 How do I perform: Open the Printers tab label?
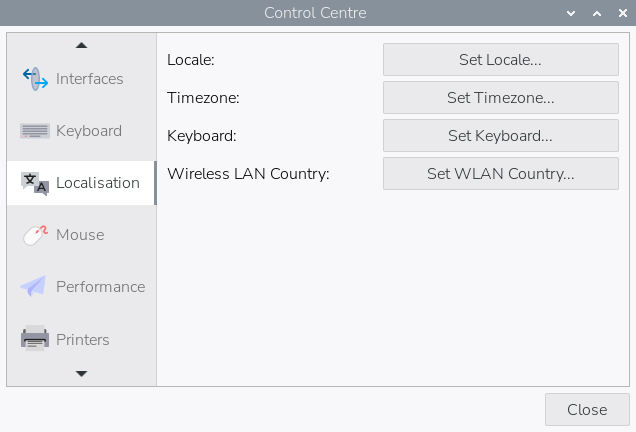click(83, 339)
